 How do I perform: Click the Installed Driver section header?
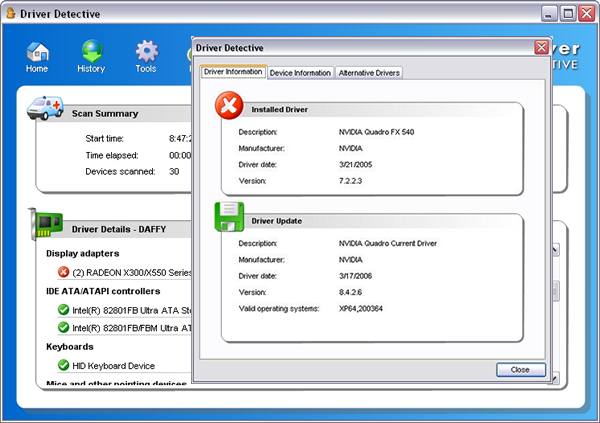pos(280,109)
